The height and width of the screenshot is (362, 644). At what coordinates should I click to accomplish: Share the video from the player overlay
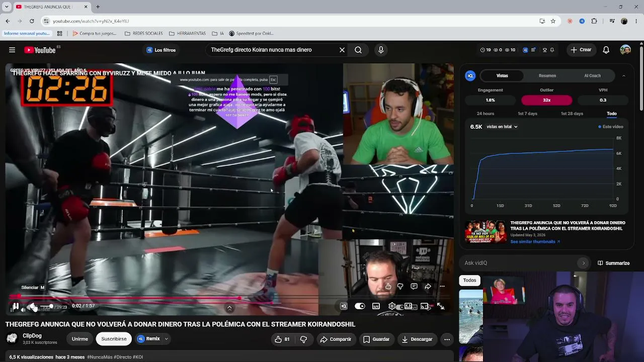coord(428,287)
